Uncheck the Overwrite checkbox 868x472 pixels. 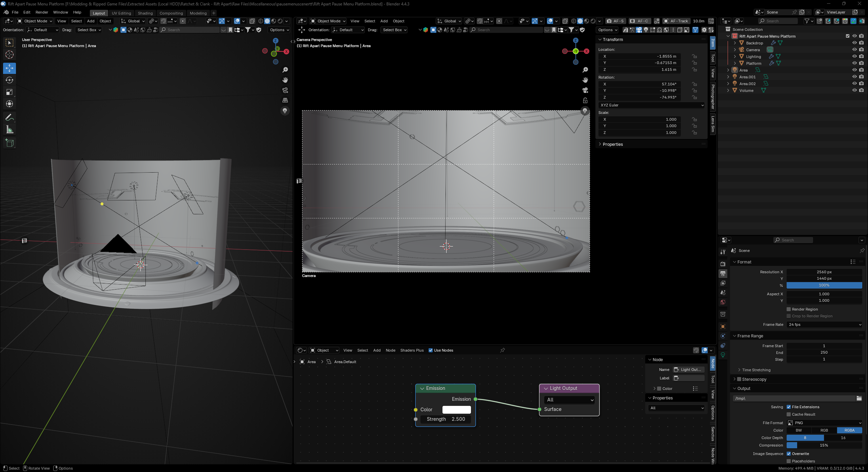click(789, 454)
